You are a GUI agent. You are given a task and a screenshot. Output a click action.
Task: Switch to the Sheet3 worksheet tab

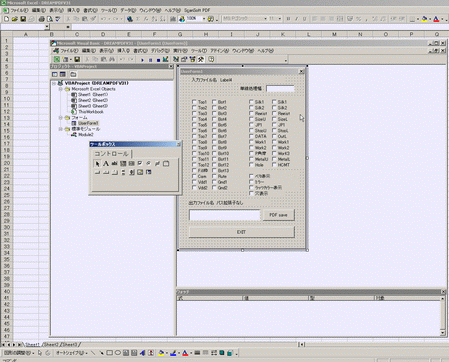tap(70, 345)
